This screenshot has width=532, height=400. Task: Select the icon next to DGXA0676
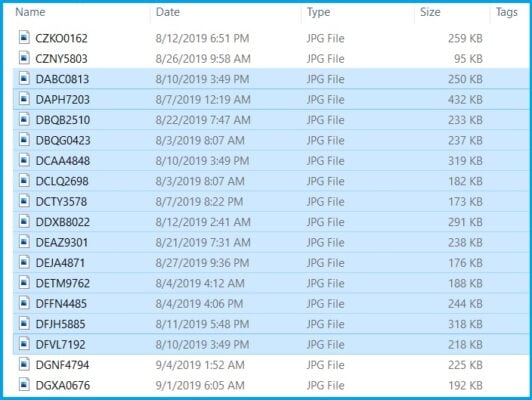pyautogui.click(x=24, y=385)
